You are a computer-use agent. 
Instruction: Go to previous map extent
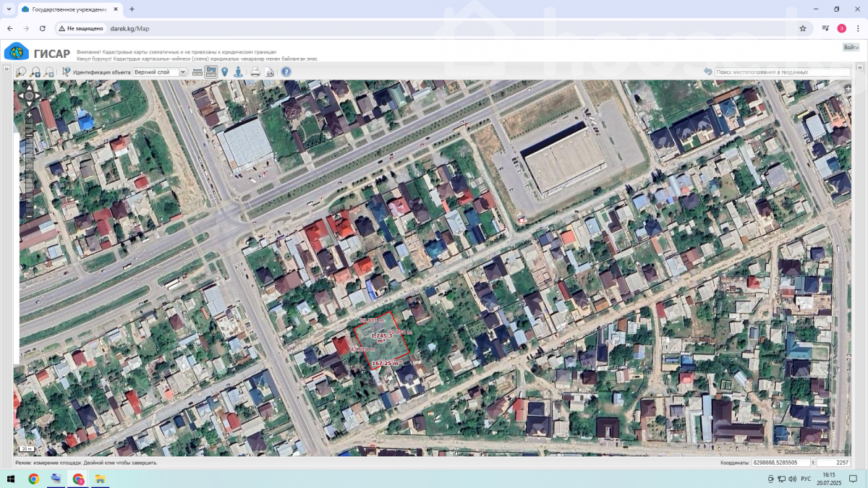click(35, 72)
